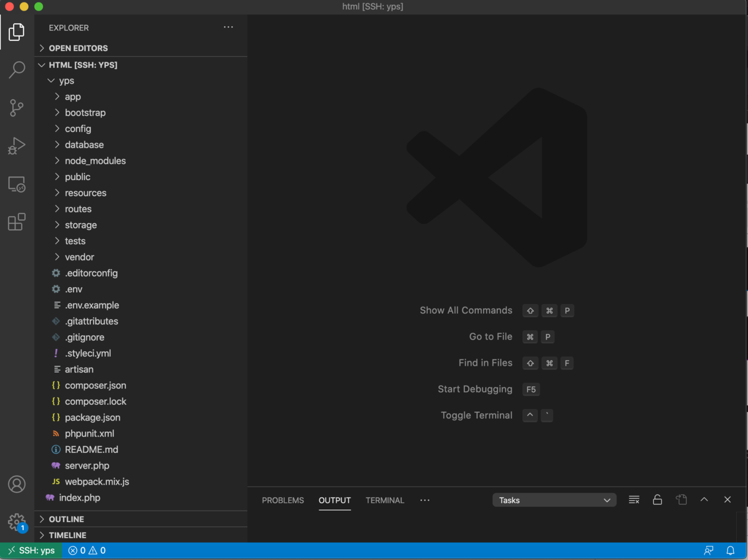This screenshot has height=560, width=748.
Task: Open the composer.json file
Action: [x=141, y=386]
